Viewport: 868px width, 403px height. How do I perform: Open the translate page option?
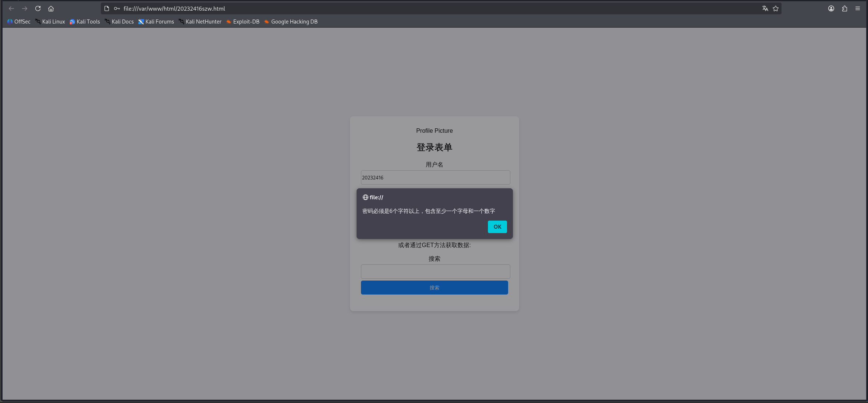coord(765,8)
